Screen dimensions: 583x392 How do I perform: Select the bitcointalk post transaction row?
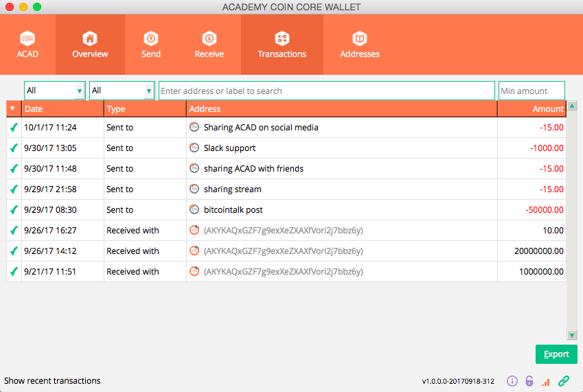click(x=286, y=210)
